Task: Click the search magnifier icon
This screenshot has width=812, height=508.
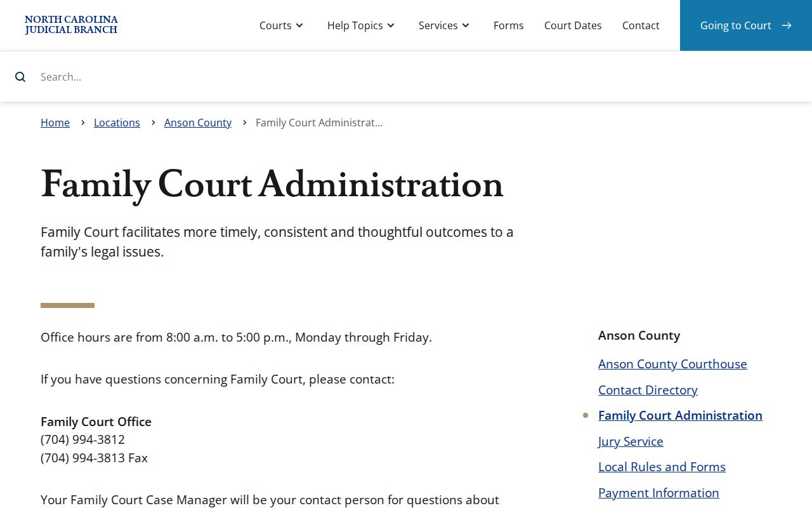Action: [20, 77]
